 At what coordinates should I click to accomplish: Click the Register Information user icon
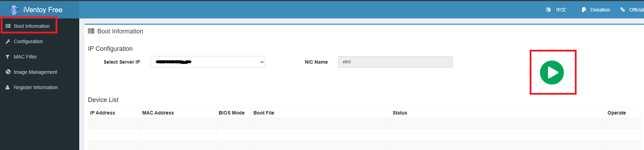8,87
